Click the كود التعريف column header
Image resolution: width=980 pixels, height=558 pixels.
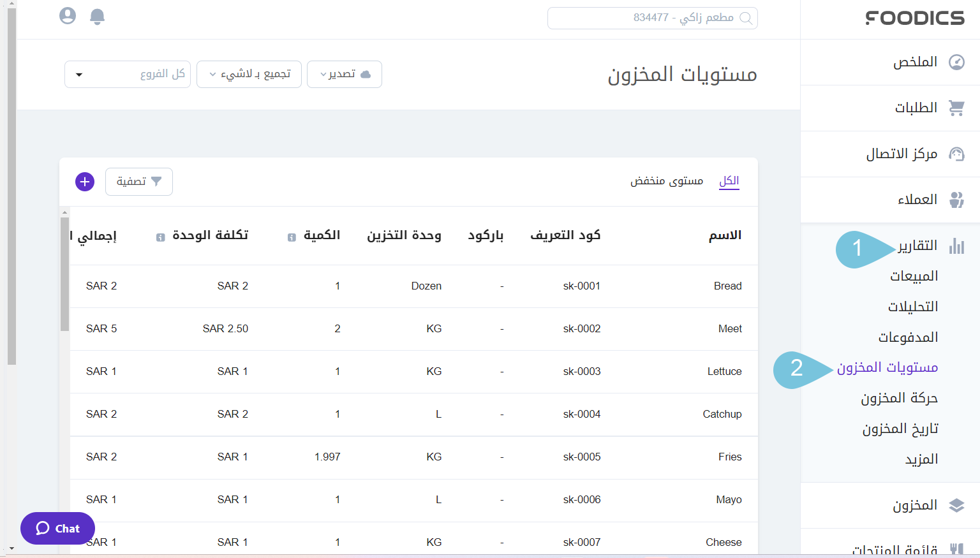pyautogui.click(x=565, y=235)
